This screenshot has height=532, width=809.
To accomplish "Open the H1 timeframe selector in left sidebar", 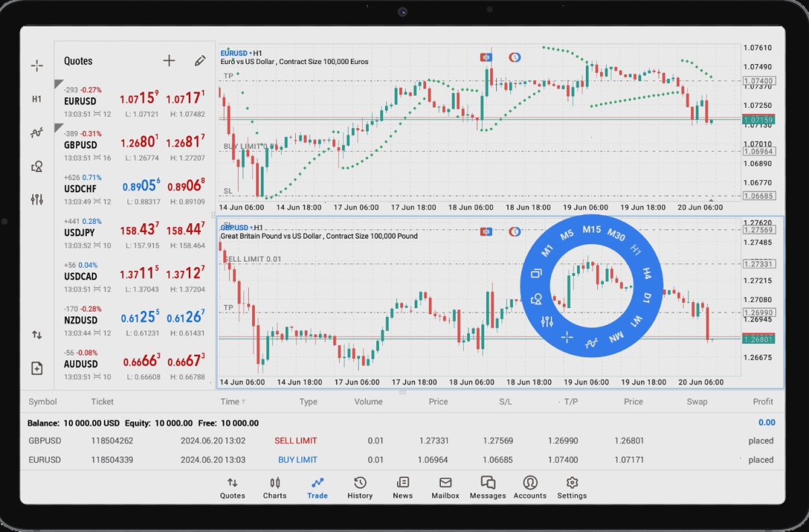I will pyautogui.click(x=37, y=99).
